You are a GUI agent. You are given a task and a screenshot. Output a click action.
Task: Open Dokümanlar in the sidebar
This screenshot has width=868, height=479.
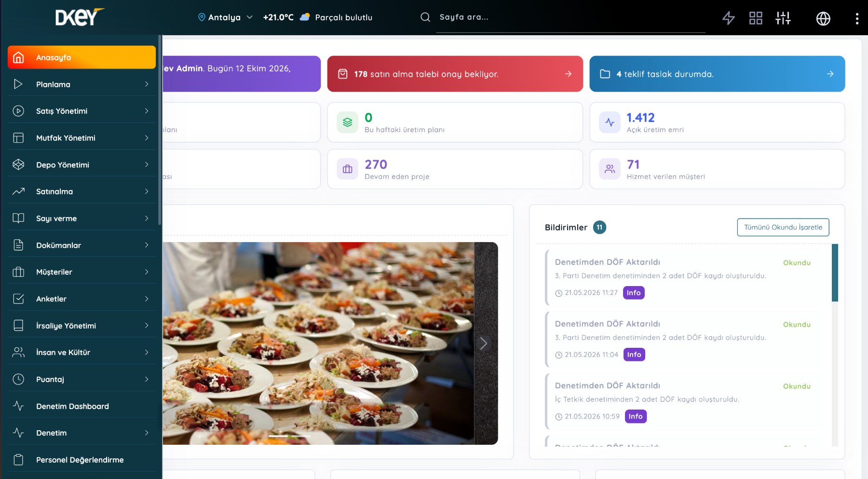pyautogui.click(x=81, y=245)
